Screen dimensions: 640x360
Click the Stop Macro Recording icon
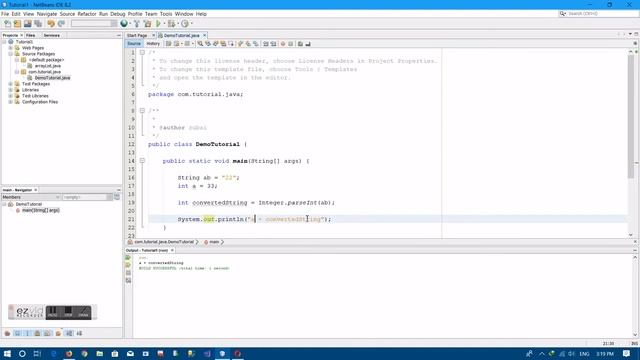point(291,44)
